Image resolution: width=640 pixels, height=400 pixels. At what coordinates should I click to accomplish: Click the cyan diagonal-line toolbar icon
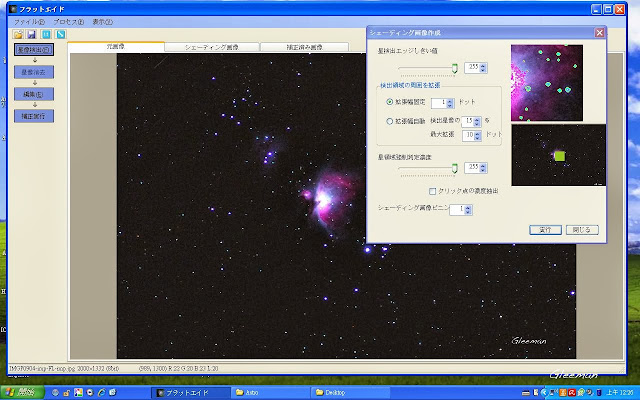(60, 34)
